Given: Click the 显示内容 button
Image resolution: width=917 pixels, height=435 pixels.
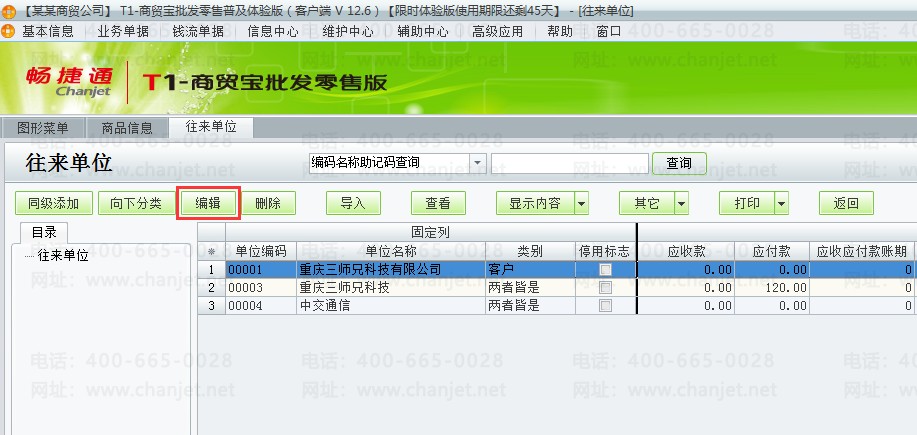Looking at the screenshot, I should 535,203.
